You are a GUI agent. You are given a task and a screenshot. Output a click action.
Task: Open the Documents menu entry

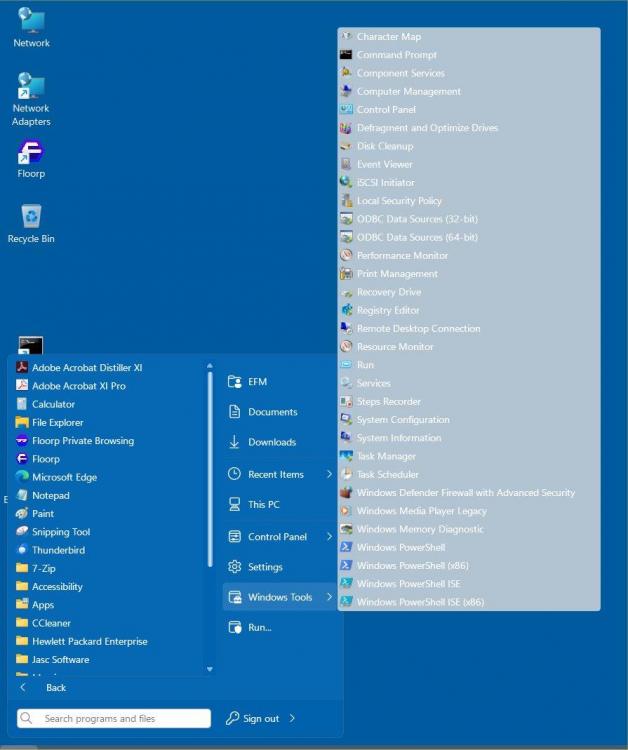(x=272, y=412)
